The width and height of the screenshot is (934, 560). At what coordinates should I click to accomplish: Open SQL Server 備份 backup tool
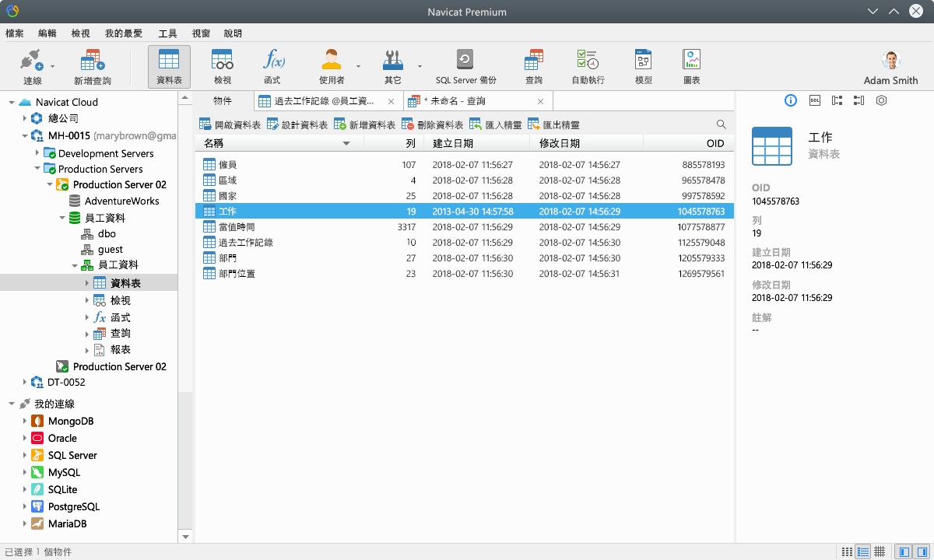(465, 66)
